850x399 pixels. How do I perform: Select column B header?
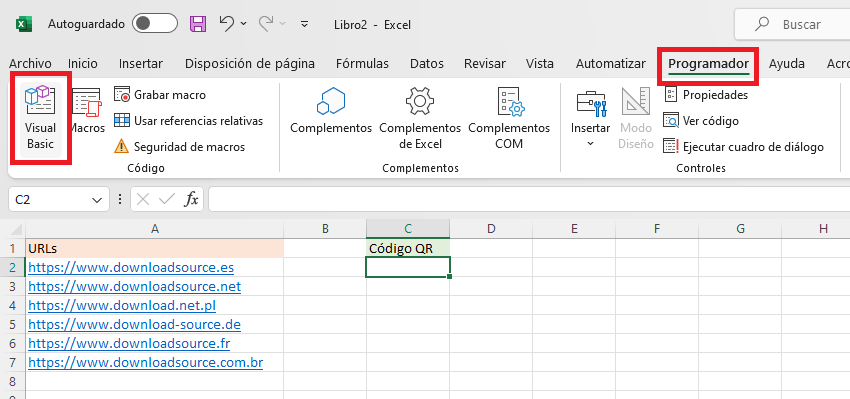point(325,229)
